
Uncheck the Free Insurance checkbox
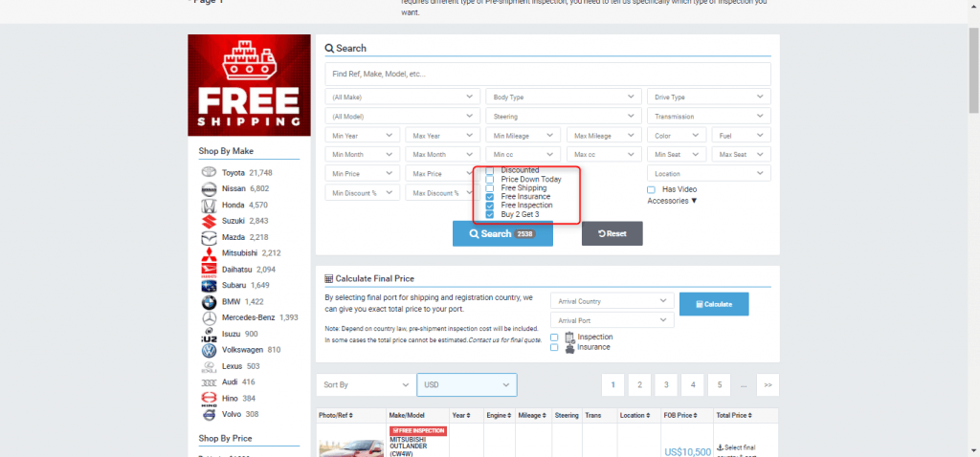[x=490, y=197]
